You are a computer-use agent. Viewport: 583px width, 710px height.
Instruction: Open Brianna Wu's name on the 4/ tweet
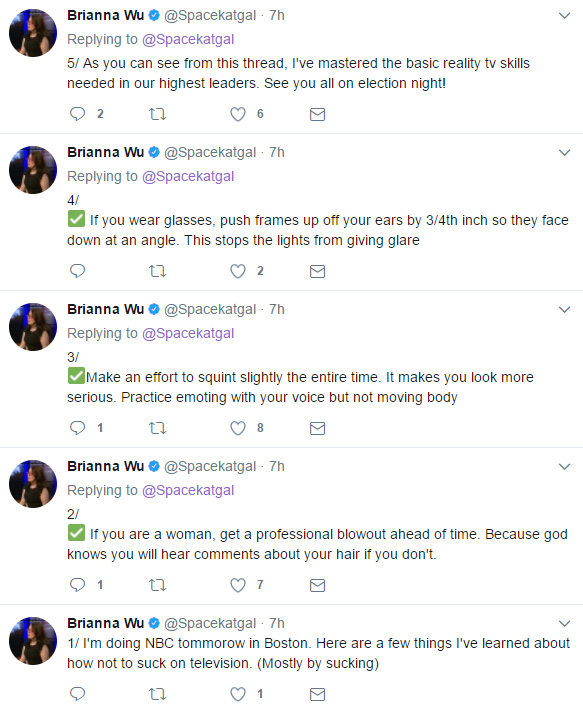pos(105,152)
